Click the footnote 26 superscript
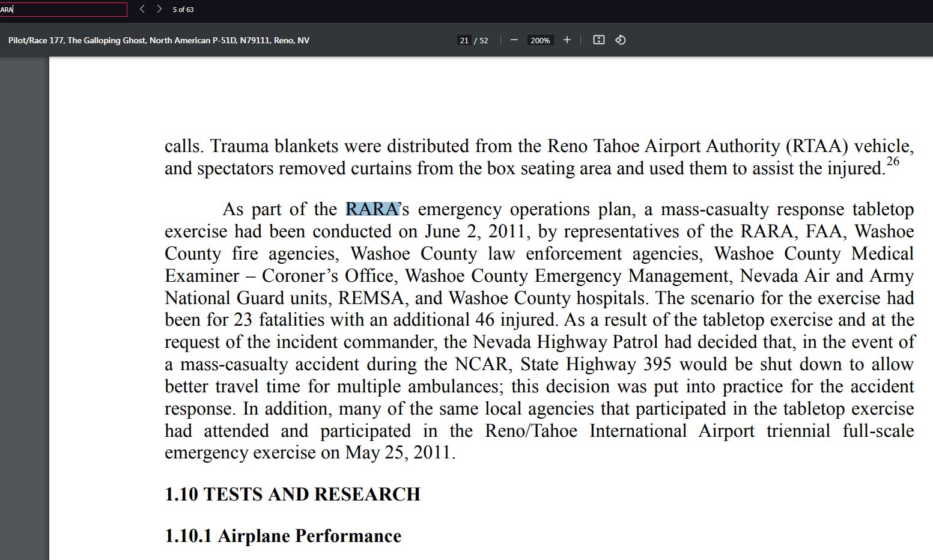Viewport: 933px width, 560px height. pos(893,161)
